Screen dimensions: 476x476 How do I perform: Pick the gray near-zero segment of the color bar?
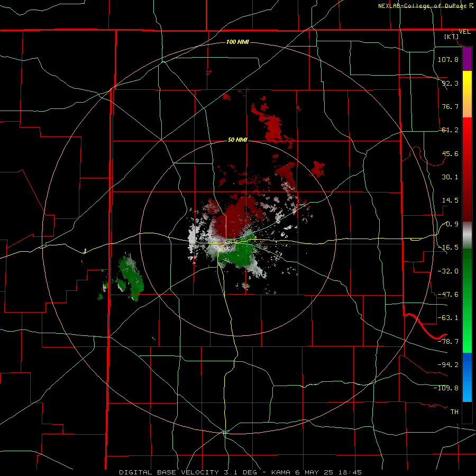(467, 235)
